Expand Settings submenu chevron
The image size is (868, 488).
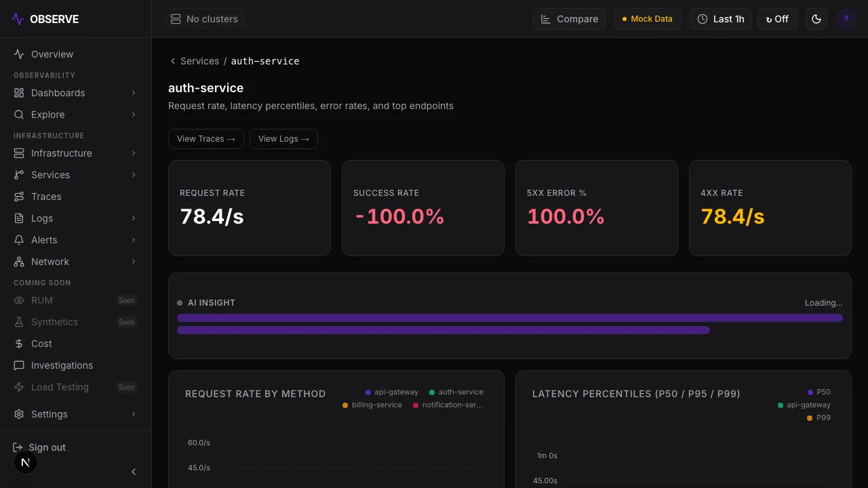pos(134,414)
